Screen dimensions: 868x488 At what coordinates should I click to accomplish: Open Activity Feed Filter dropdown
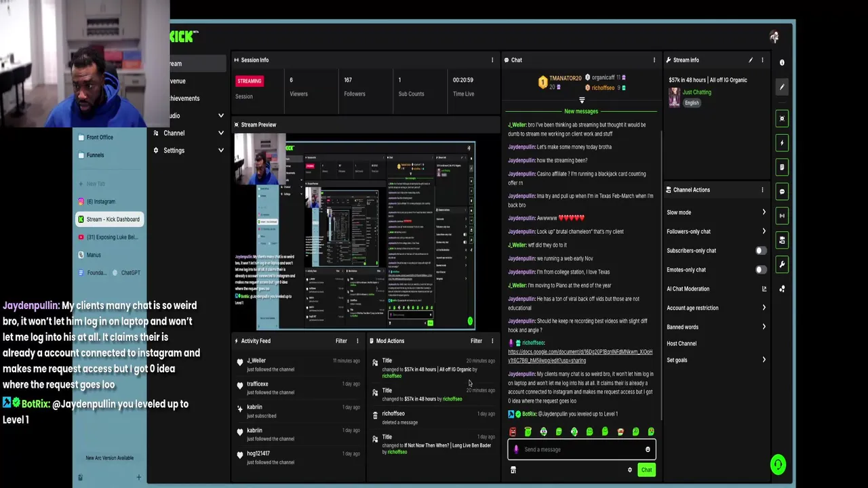pos(341,341)
